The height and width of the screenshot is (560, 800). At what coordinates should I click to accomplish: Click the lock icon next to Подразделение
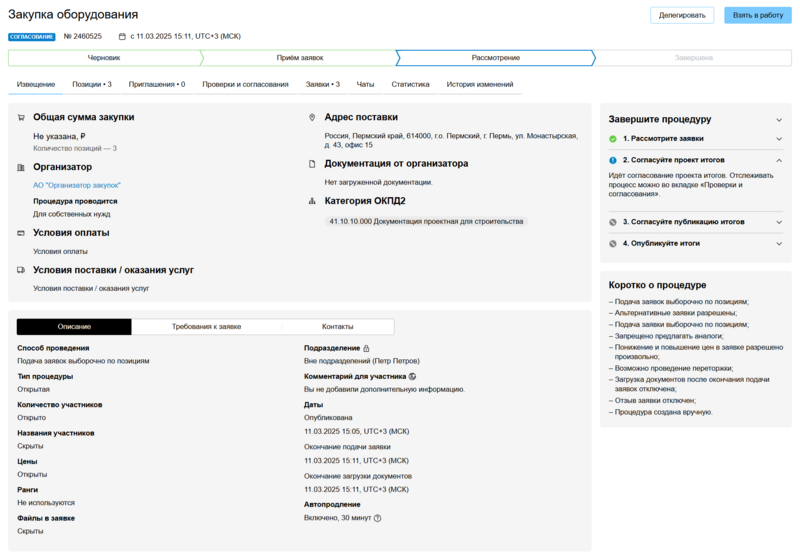[x=367, y=348]
